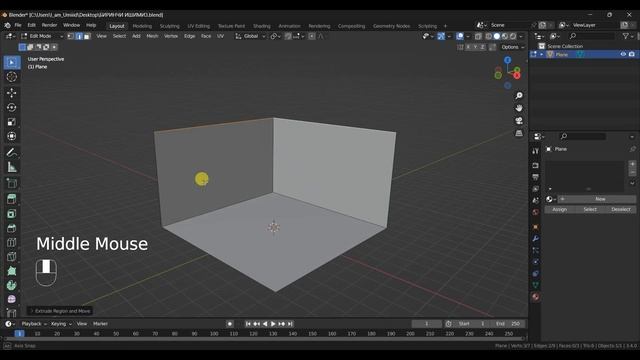Open the Material properties tab
The width and height of the screenshot is (640, 360).
[x=536, y=297]
